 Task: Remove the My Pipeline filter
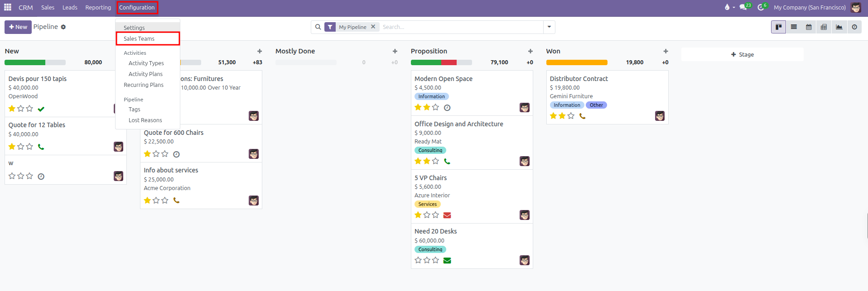[x=373, y=27]
